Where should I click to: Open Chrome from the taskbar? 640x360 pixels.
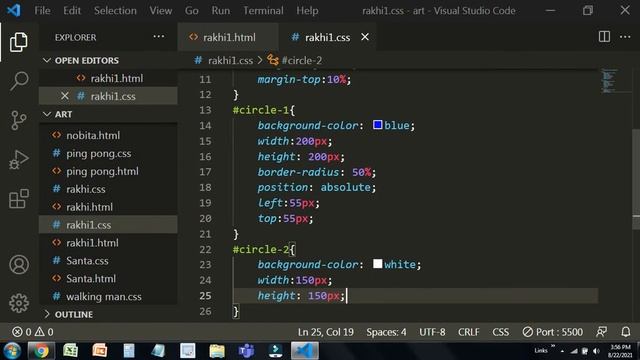(x=41, y=351)
